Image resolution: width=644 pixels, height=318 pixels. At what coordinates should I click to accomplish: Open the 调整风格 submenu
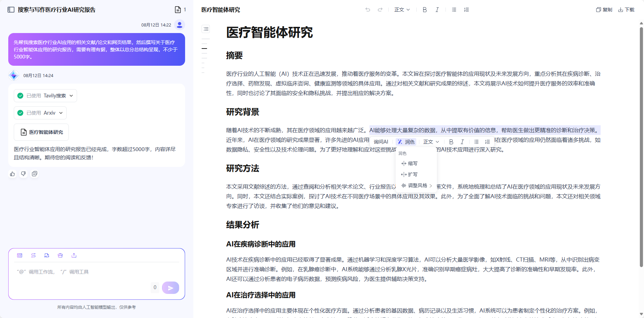(x=416, y=185)
